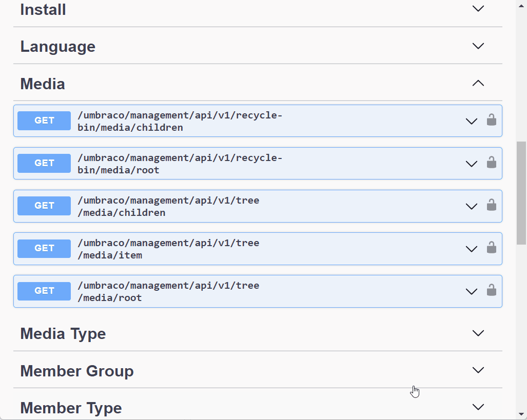Expand the Language section
This screenshot has height=420, width=527.
(x=478, y=46)
